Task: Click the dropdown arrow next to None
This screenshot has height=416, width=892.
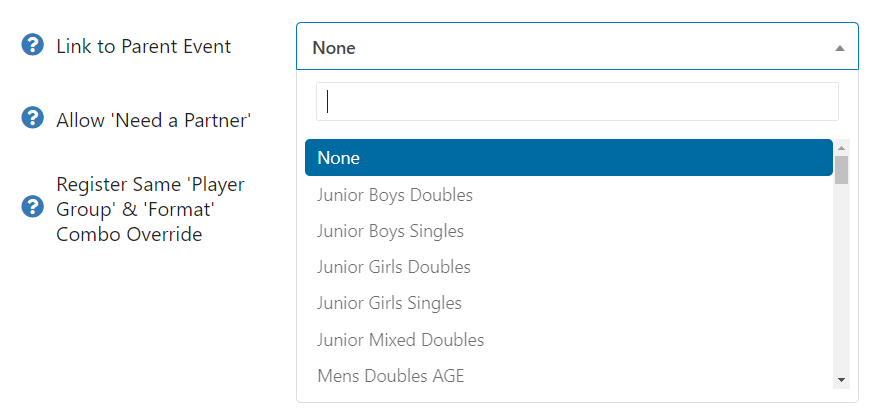Action: point(839,47)
